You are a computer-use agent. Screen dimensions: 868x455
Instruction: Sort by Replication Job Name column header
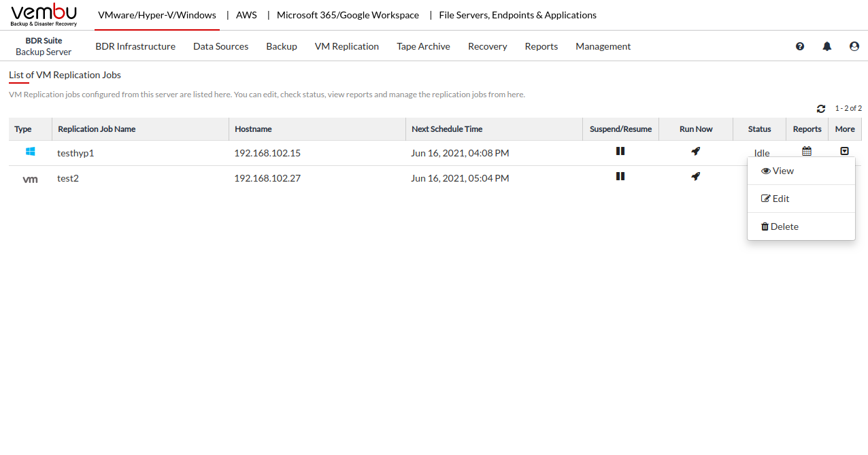[97, 129]
